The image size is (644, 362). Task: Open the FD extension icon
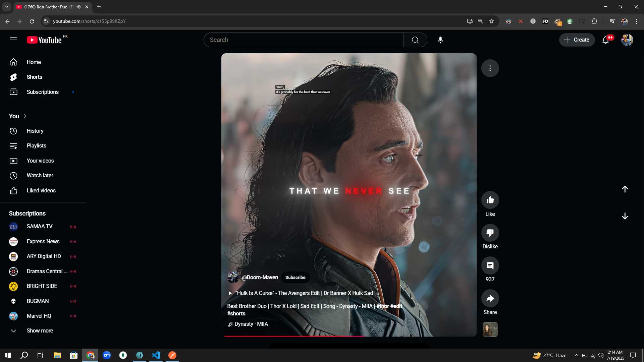[545, 21]
